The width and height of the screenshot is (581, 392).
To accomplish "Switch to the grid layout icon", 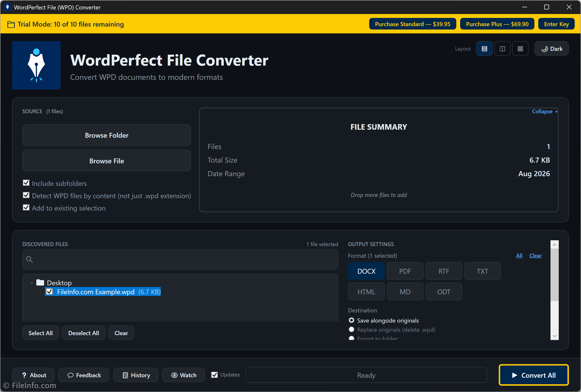I will click(520, 49).
